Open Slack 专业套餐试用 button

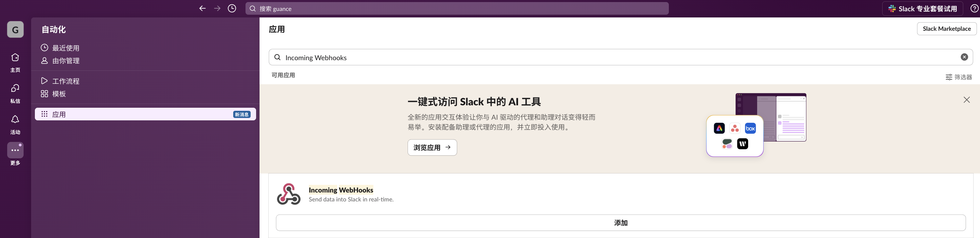[923, 8]
